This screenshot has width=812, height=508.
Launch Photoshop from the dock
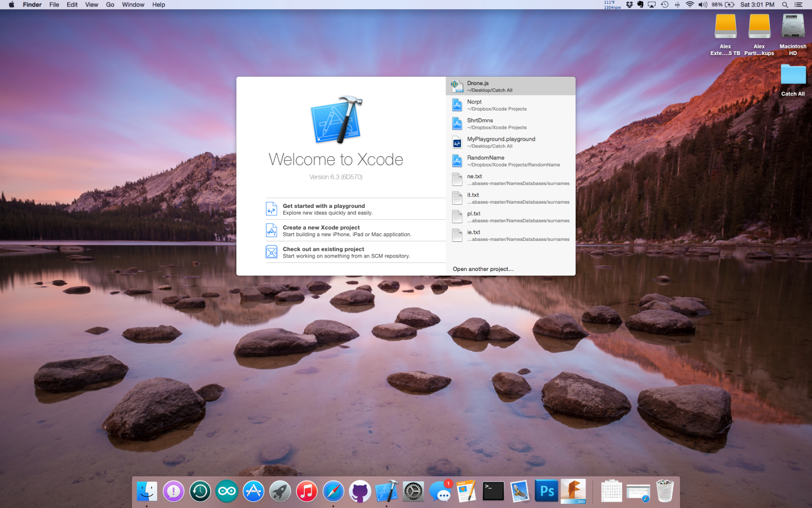pyautogui.click(x=546, y=491)
